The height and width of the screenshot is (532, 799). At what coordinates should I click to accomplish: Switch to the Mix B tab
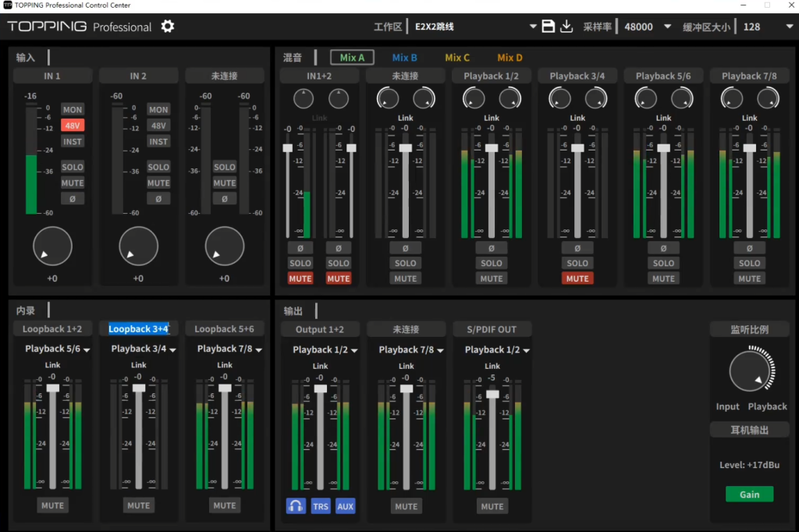point(404,58)
